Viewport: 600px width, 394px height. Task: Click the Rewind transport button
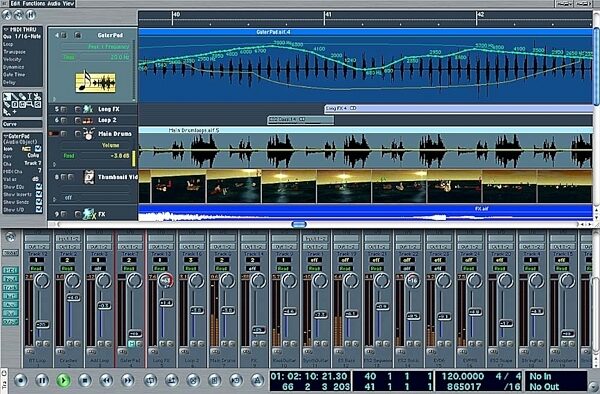pyautogui.click(x=106, y=380)
